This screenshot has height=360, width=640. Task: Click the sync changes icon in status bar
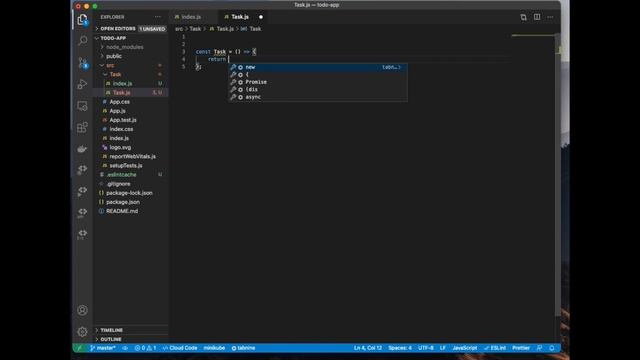(125, 348)
